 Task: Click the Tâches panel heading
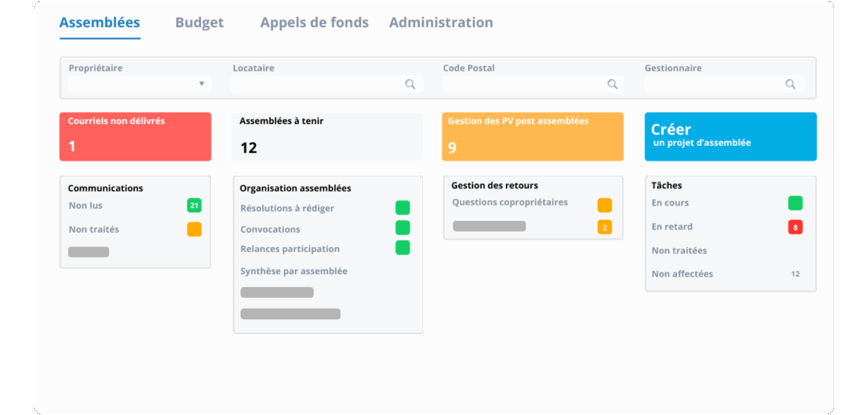(666, 186)
